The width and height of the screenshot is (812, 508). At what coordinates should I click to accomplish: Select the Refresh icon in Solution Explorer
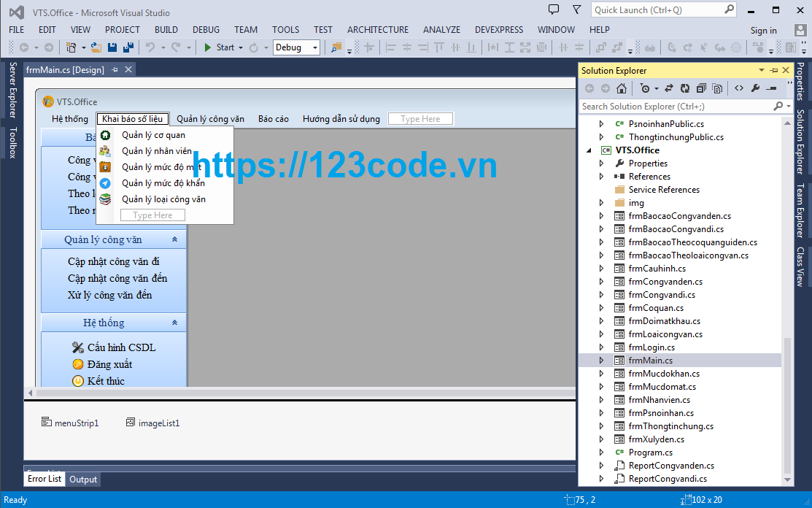[685, 88]
